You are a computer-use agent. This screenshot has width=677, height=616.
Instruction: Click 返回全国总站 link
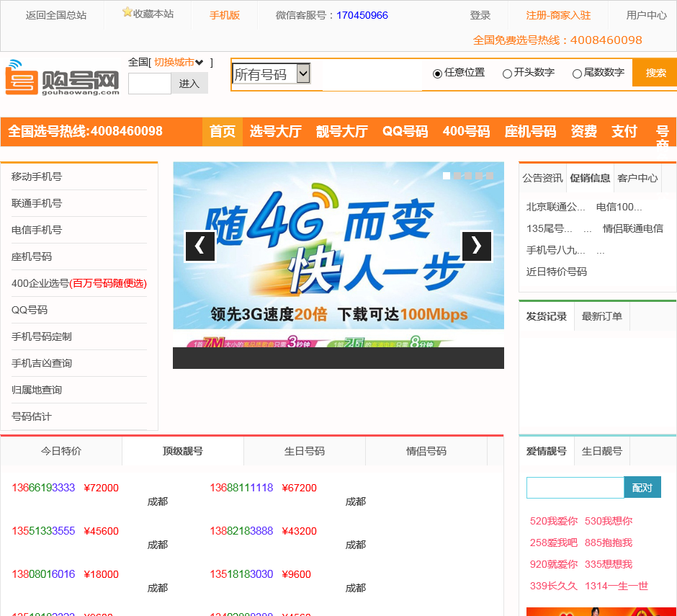[56, 15]
